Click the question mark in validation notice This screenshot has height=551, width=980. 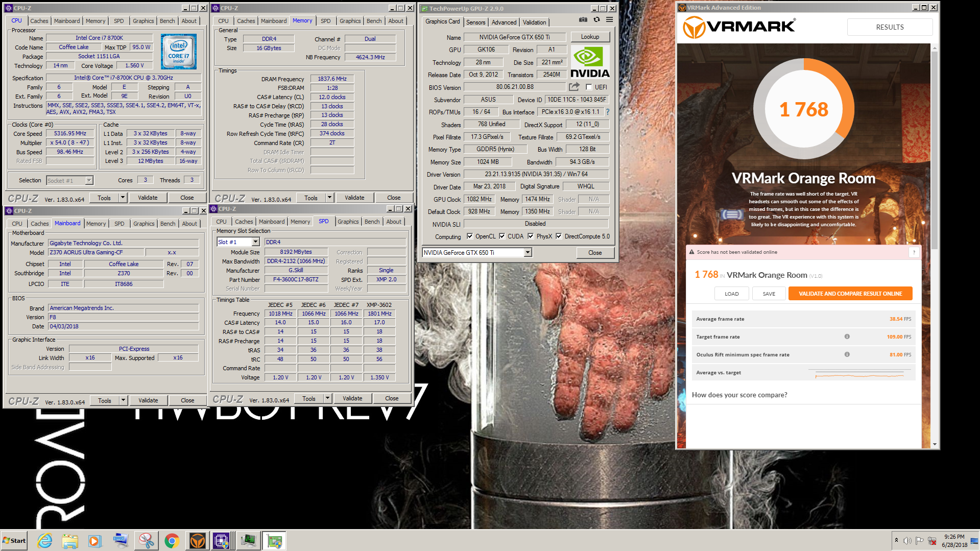[914, 252]
